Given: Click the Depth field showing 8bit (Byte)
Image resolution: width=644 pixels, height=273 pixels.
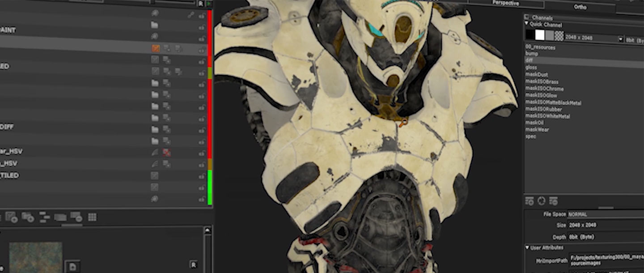Looking at the screenshot, I should coord(606,237).
